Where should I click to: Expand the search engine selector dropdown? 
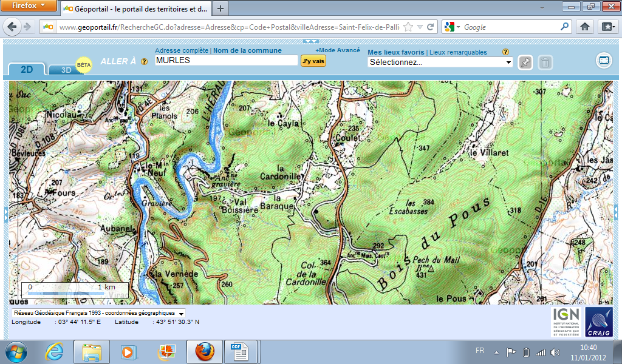click(x=453, y=27)
